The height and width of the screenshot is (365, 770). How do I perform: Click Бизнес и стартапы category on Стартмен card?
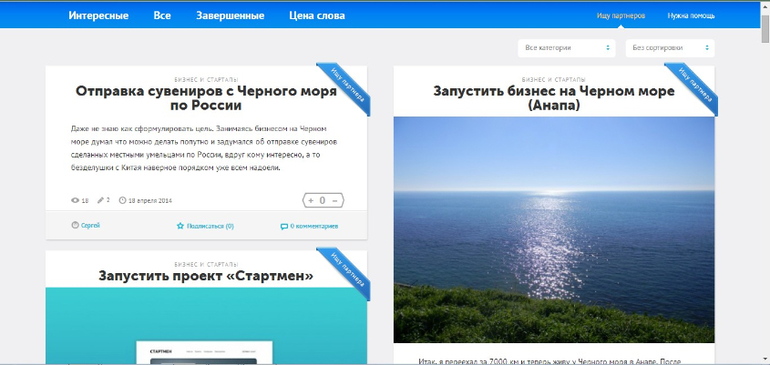(x=206, y=264)
